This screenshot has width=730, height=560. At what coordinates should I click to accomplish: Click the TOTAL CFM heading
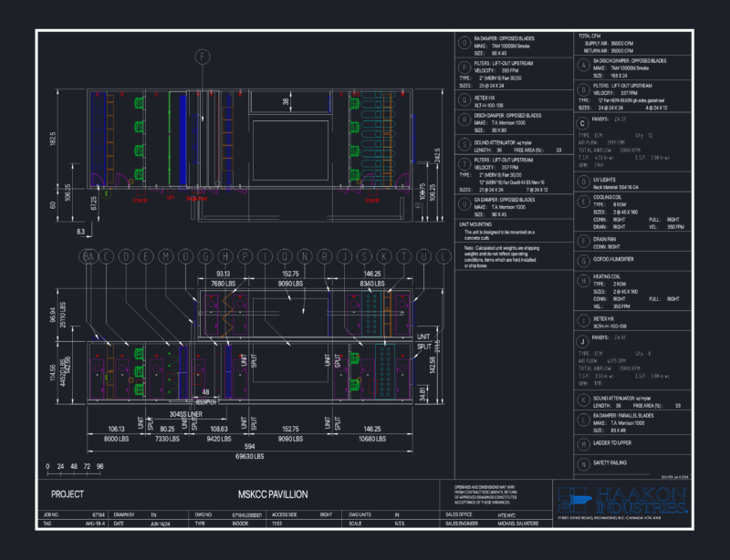coord(589,36)
